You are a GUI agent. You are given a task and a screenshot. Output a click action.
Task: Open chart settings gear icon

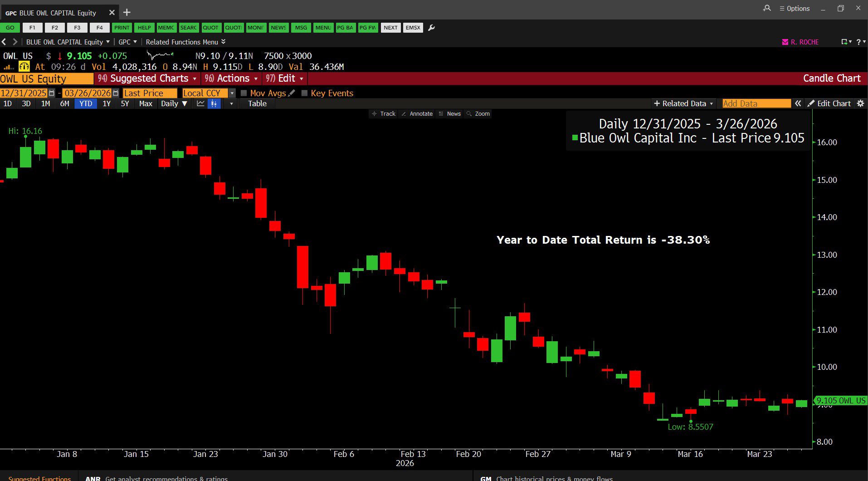coord(860,103)
